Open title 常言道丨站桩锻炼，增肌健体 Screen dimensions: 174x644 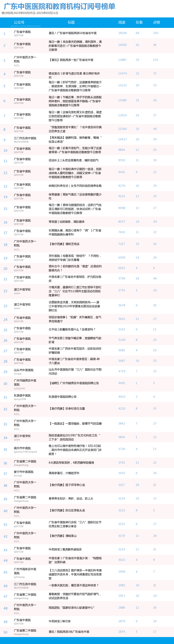[x=66, y=222]
